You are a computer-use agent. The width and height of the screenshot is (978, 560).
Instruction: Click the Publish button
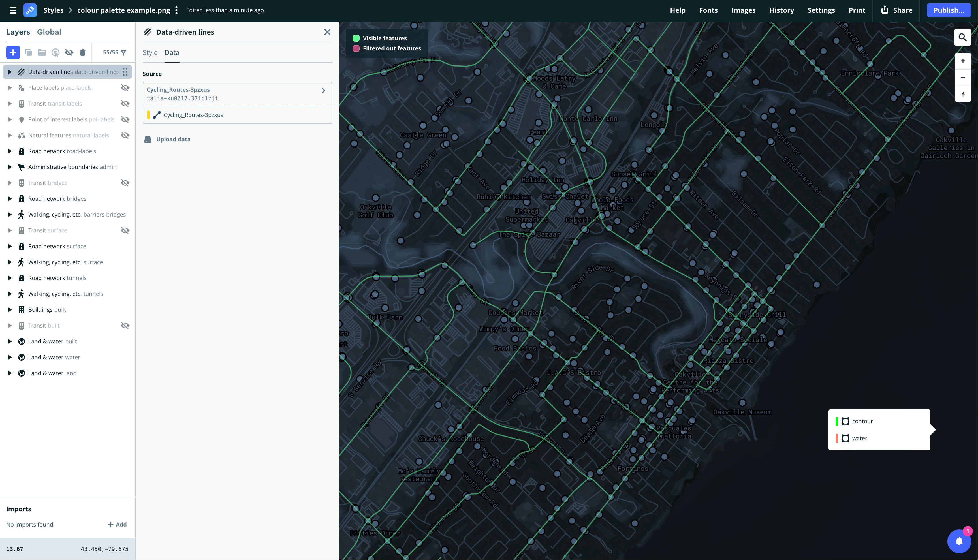[x=948, y=10]
